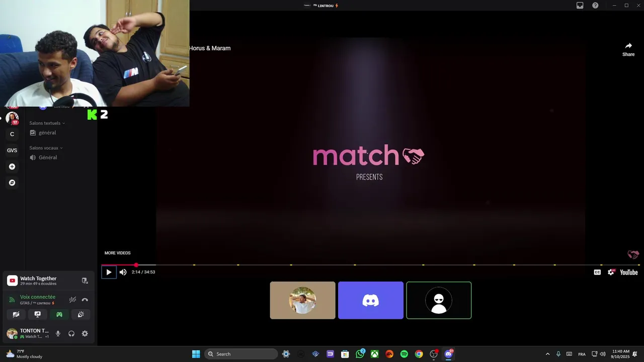Collapse the Salons textuels category
The width and height of the screenshot is (644, 362).
47,123
